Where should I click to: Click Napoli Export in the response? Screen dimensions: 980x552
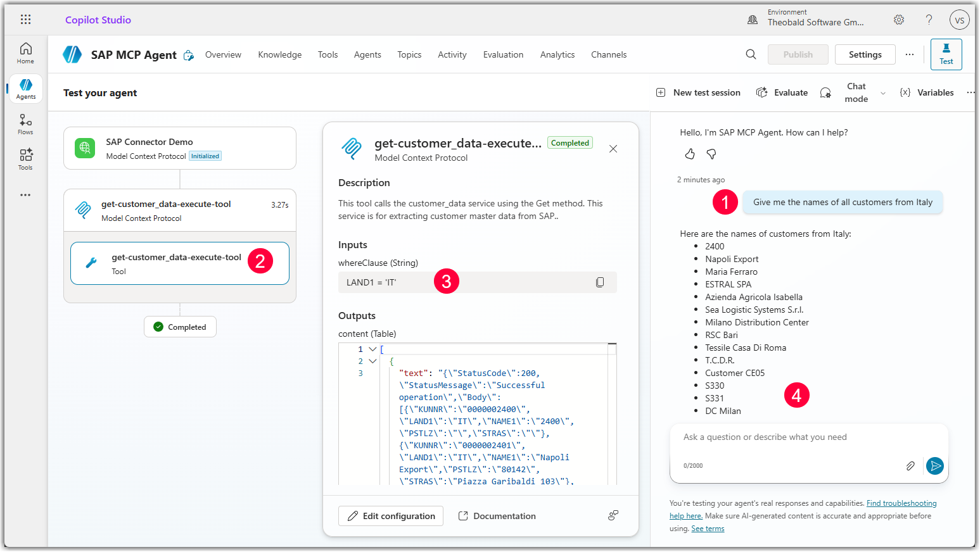(732, 259)
